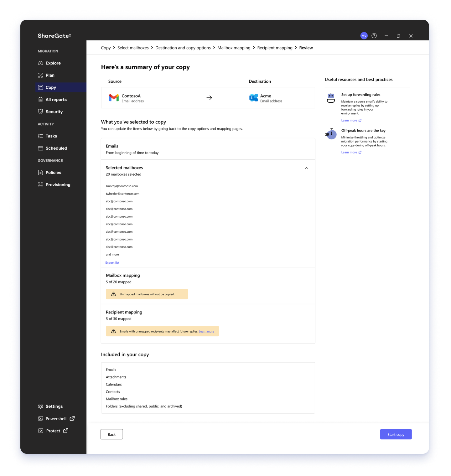The width and height of the screenshot is (451, 476).
Task: Click the Copy sidebar icon
Action: tap(40, 87)
